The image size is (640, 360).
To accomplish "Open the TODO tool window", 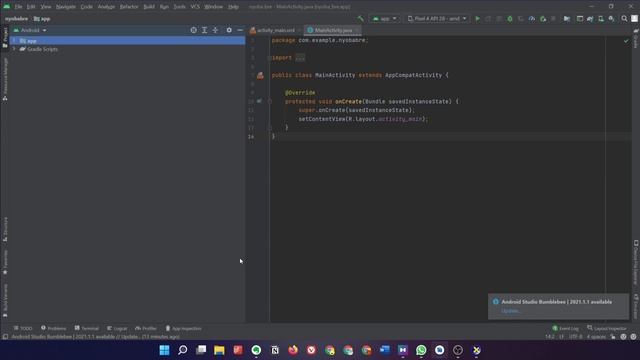I will click(23, 328).
